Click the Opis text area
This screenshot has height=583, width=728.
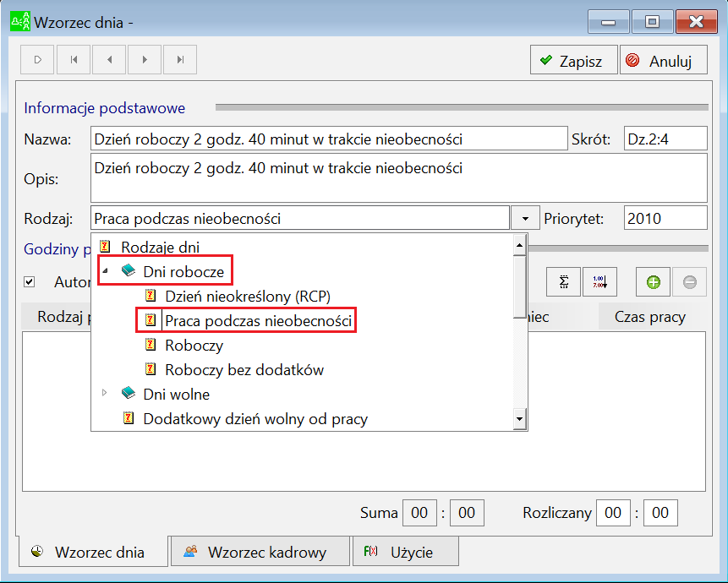[x=399, y=178]
